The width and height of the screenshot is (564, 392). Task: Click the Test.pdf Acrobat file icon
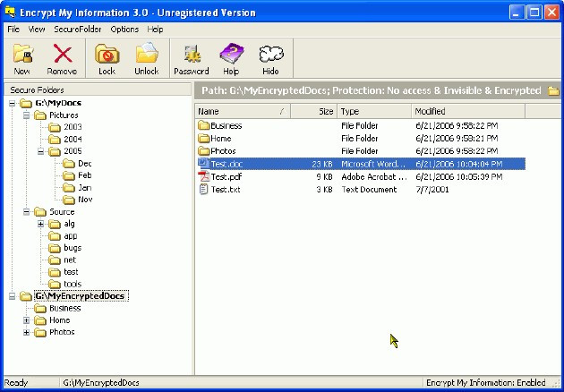[203, 176]
